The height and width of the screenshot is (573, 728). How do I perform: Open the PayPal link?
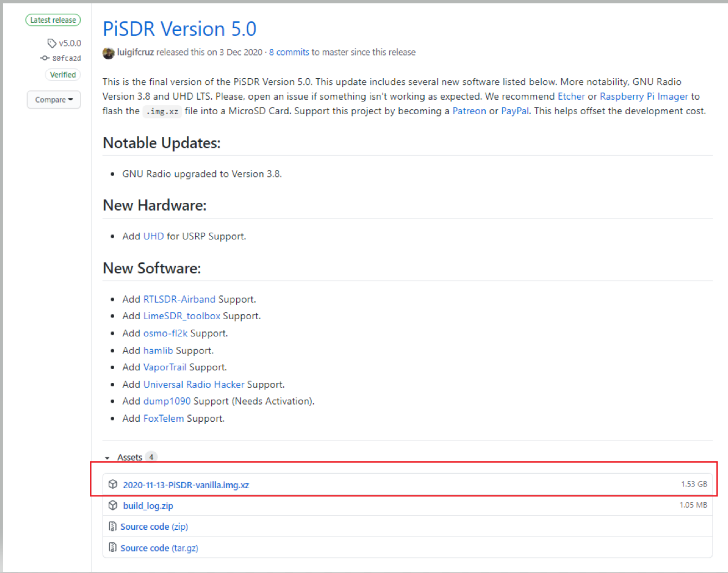click(515, 111)
